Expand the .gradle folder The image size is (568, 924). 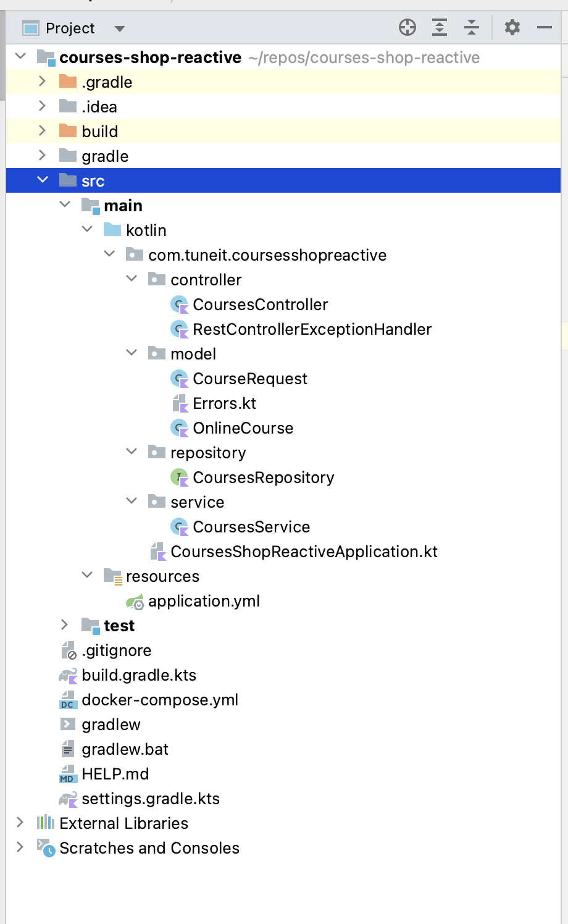pos(43,82)
